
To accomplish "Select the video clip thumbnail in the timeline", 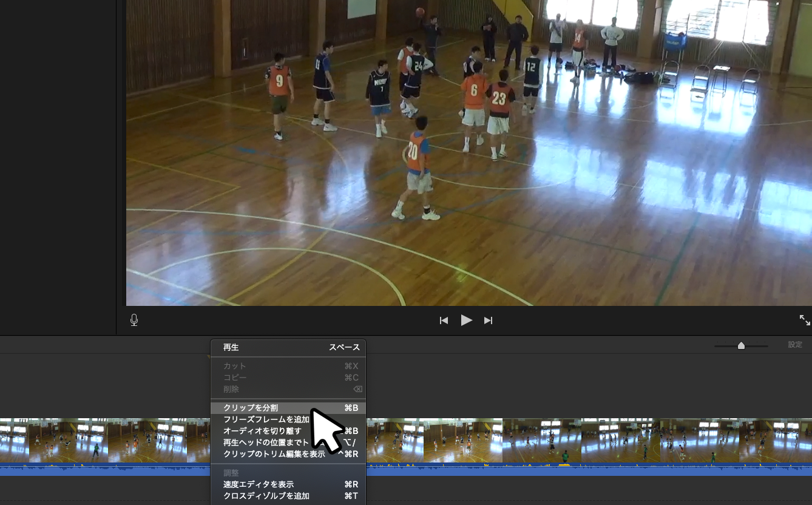I will [x=540, y=440].
